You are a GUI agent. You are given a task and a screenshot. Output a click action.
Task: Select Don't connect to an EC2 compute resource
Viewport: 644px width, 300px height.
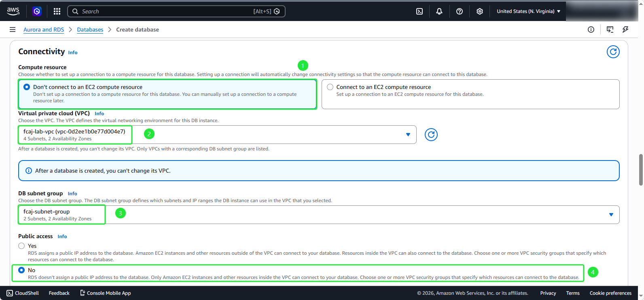point(27,87)
